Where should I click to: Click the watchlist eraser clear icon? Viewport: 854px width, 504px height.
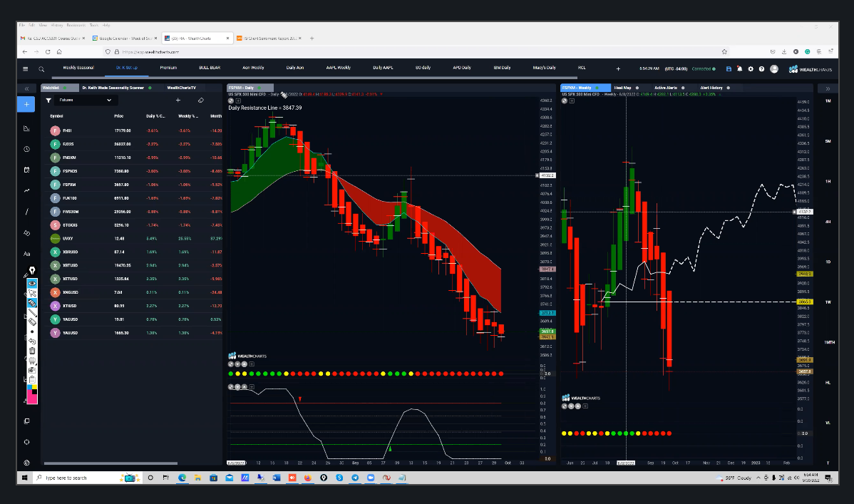[x=201, y=101]
